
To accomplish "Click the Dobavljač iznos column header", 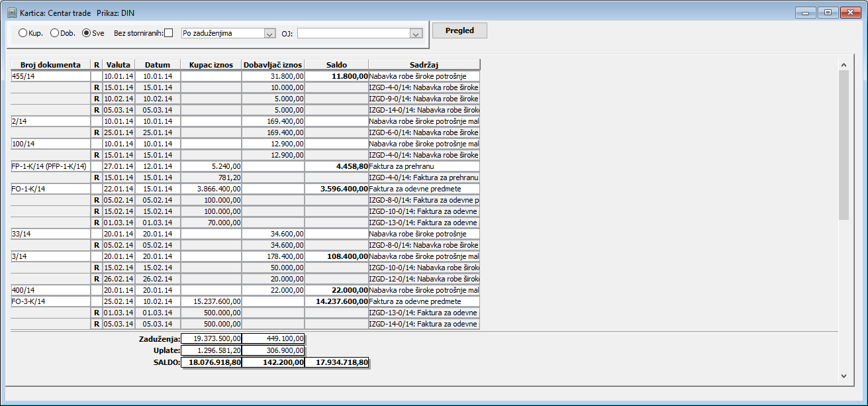I will coord(273,65).
